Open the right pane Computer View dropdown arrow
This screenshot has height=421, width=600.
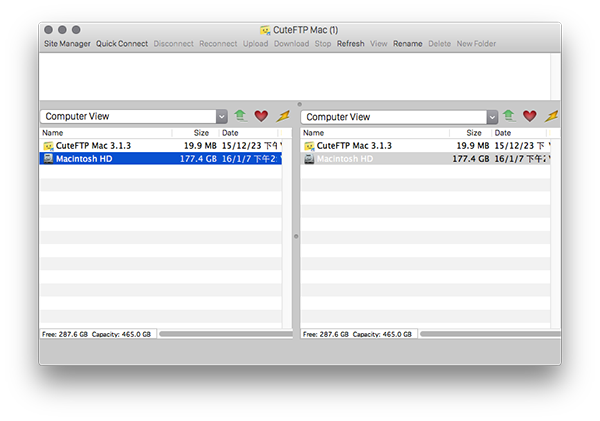[x=492, y=117]
